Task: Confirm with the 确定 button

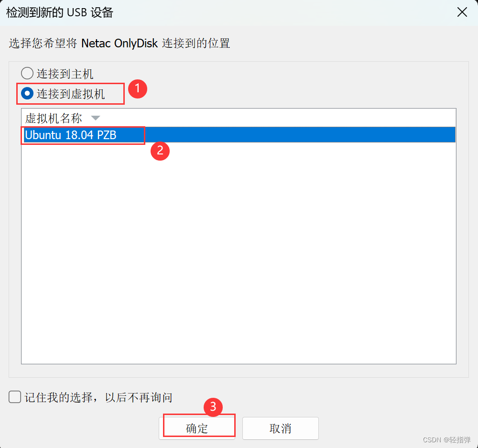Action: [197, 428]
